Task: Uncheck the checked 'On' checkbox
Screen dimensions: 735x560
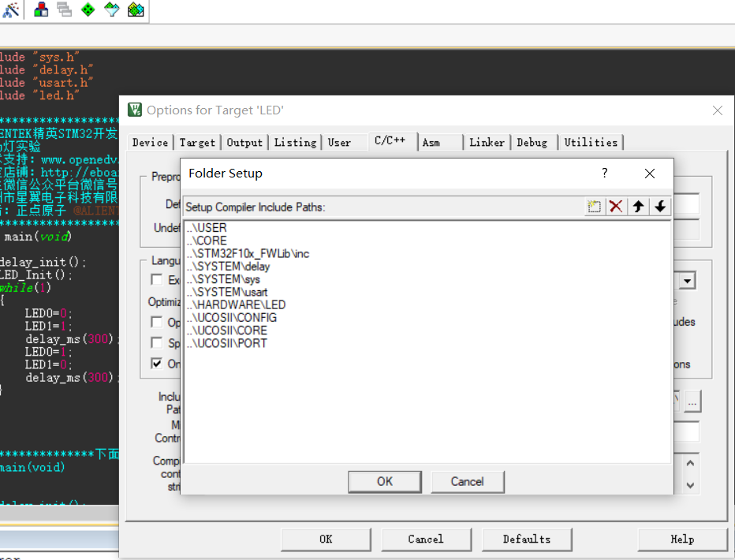Action: 157,364
